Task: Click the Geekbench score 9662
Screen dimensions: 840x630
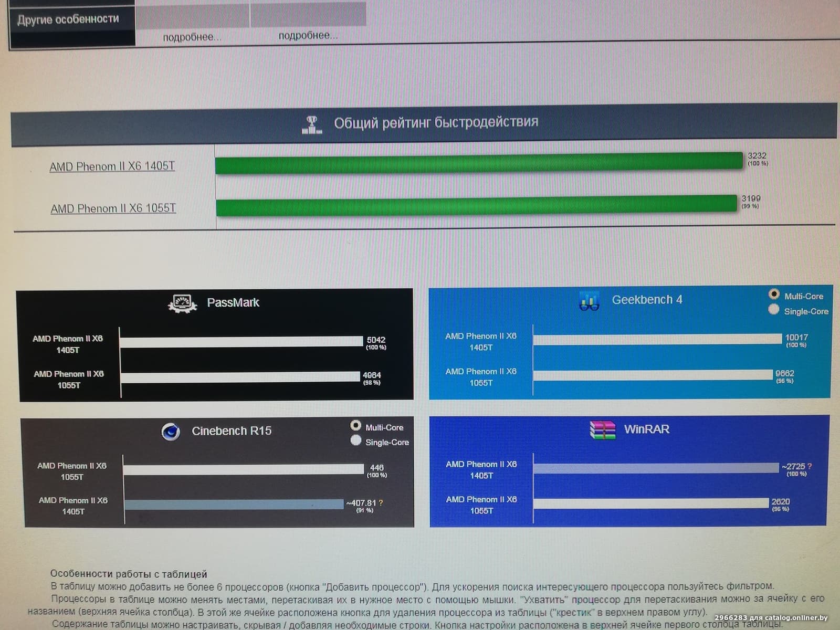Action: coord(785,373)
